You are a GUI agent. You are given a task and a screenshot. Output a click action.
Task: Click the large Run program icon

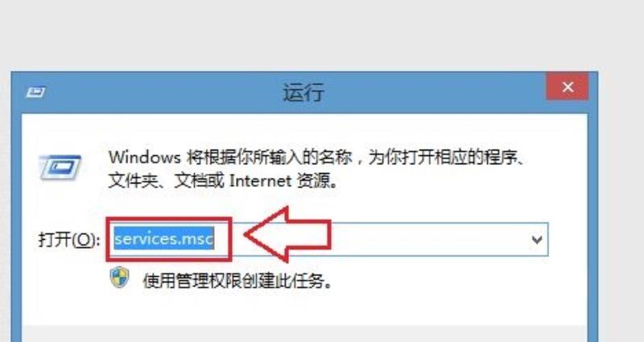click(x=60, y=167)
